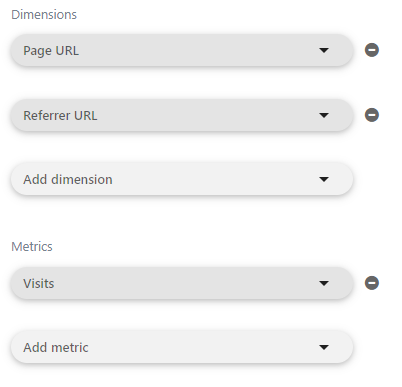
Task: Click the arrow icon on Add metric
Action: pyautogui.click(x=324, y=347)
